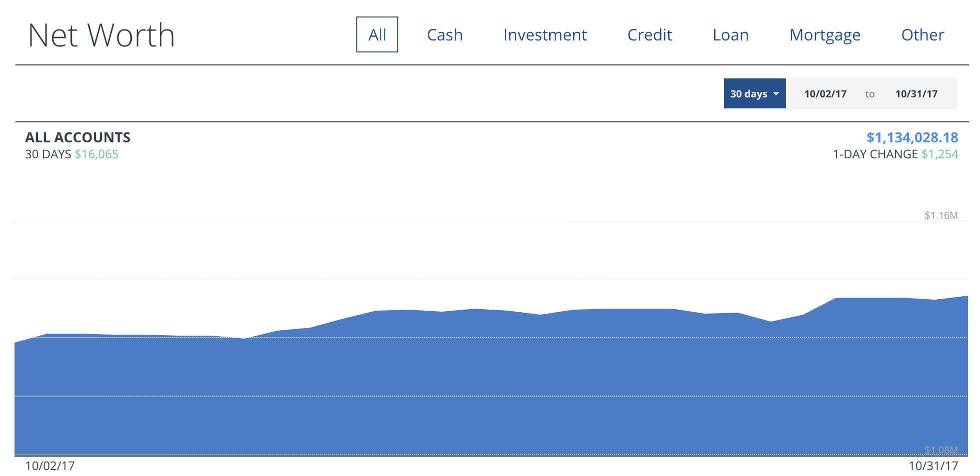
Task: Click the 10/02/17 label below the chart
Action: tap(50, 466)
